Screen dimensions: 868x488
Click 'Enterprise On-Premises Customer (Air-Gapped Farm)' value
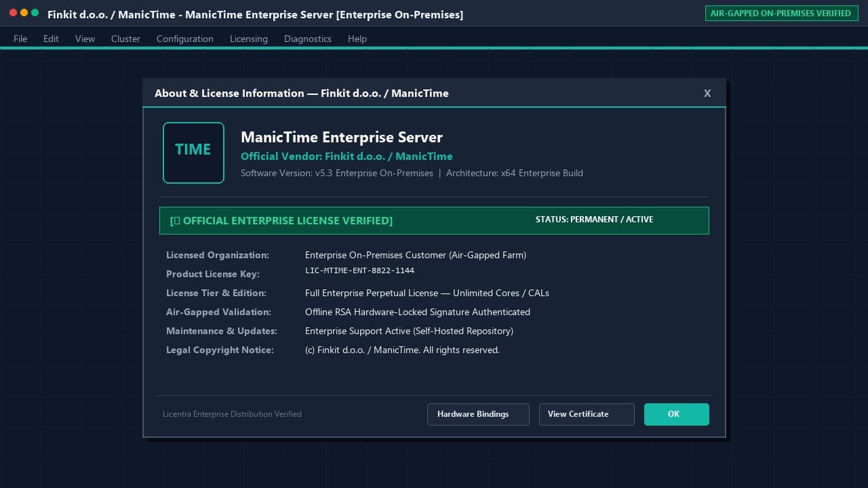(416, 255)
